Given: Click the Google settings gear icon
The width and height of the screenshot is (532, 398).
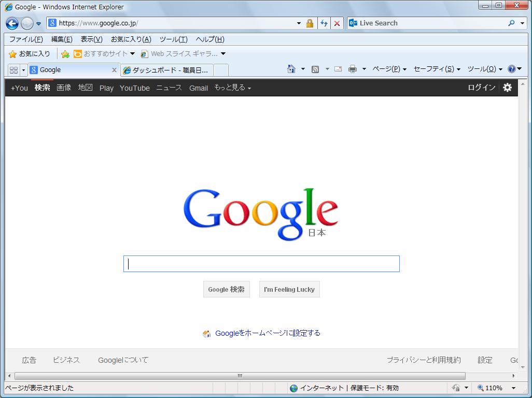Looking at the screenshot, I should pos(507,88).
